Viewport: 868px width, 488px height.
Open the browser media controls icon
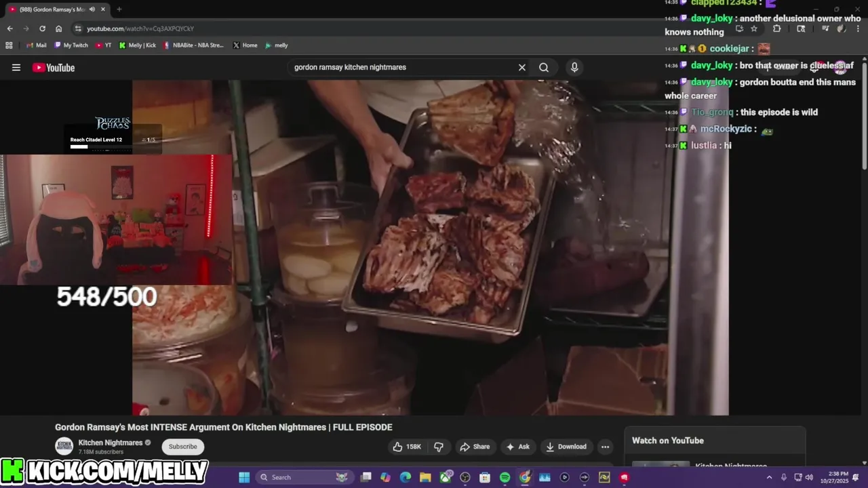pos(825,28)
